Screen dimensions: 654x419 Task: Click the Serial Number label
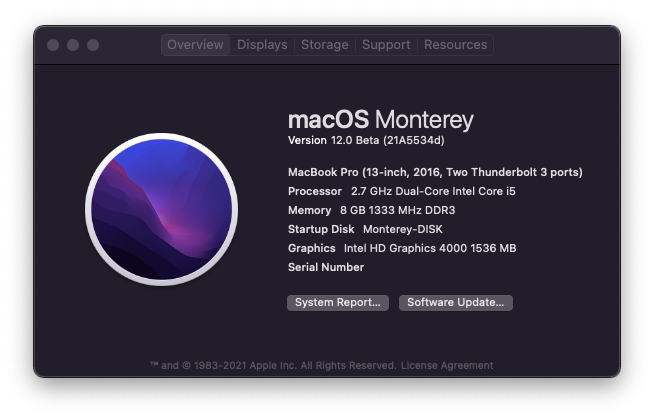326,267
